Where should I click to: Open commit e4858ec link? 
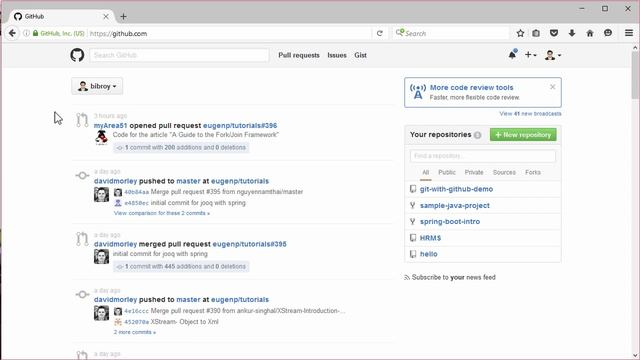coord(136,203)
